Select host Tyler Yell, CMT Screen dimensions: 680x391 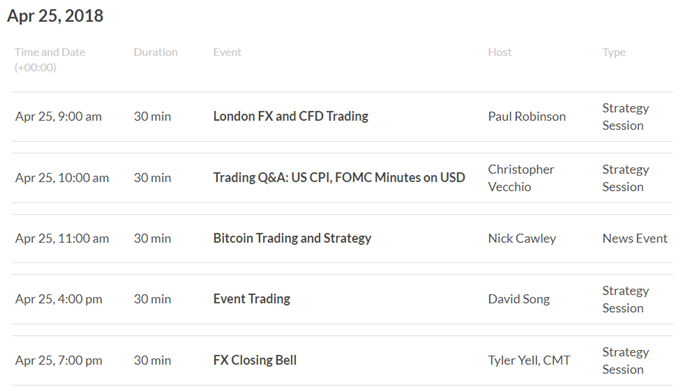(529, 360)
